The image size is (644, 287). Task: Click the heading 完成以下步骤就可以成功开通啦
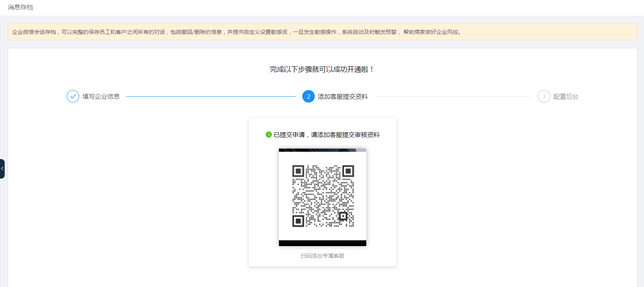tap(322, 69)
